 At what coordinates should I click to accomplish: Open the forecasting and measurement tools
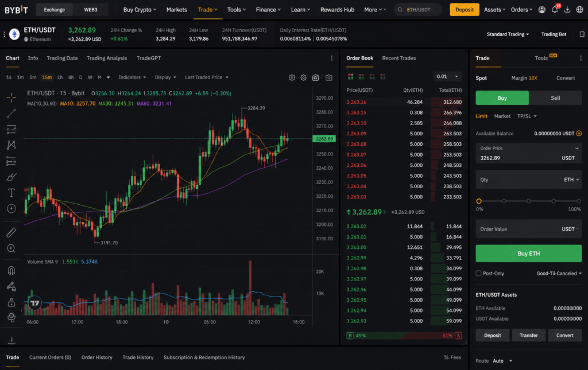11,161
